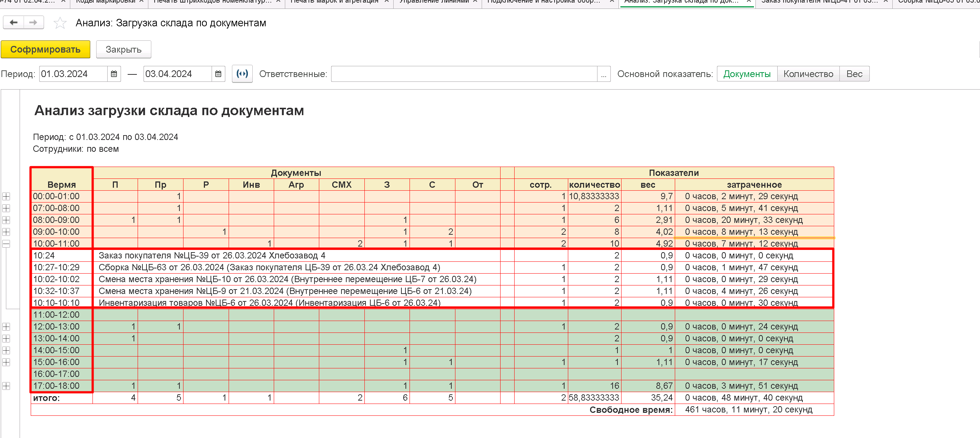This screenshot has height=438, width=980.
Task: Select the 16:00-17:00 time cell
Action: 62,374
